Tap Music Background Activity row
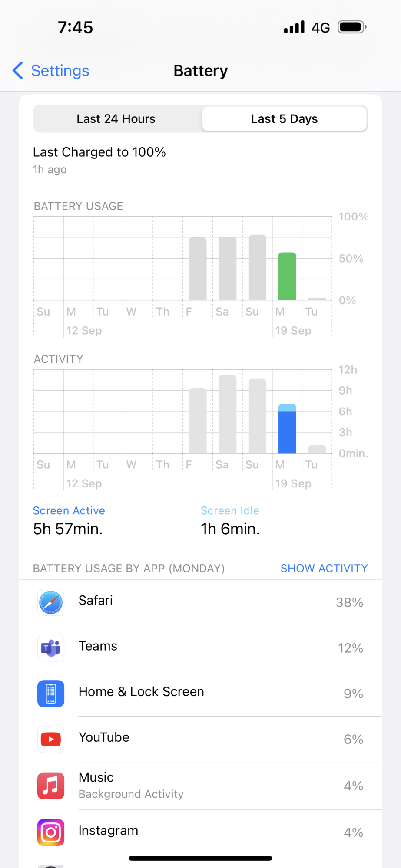 [200, 786]
